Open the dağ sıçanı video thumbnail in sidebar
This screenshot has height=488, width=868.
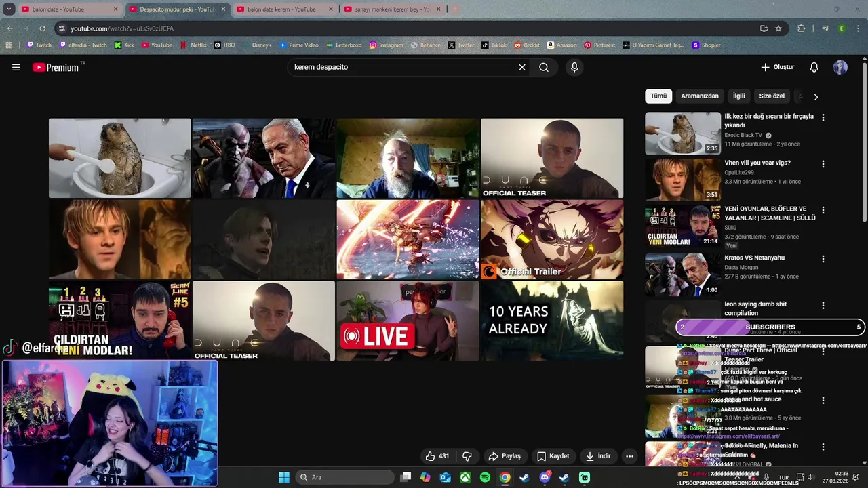(683, 133)
